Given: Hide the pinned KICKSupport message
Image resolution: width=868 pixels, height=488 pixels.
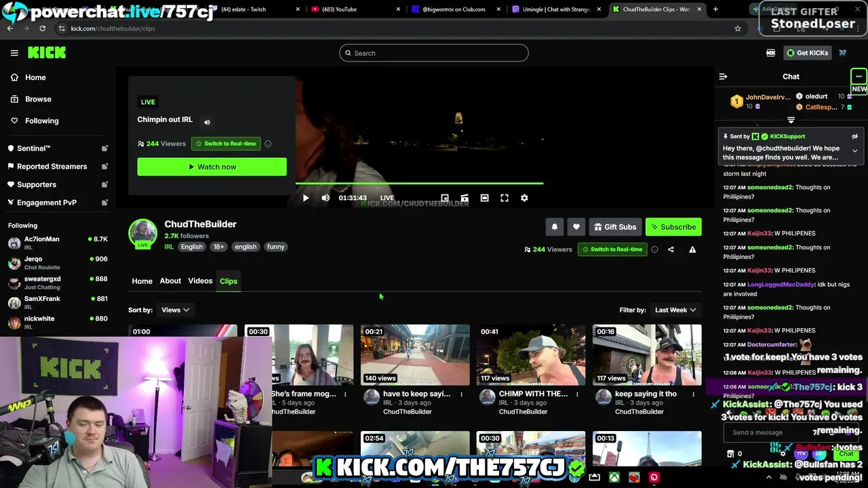Looking at the screenshot, I should point(854,136).
